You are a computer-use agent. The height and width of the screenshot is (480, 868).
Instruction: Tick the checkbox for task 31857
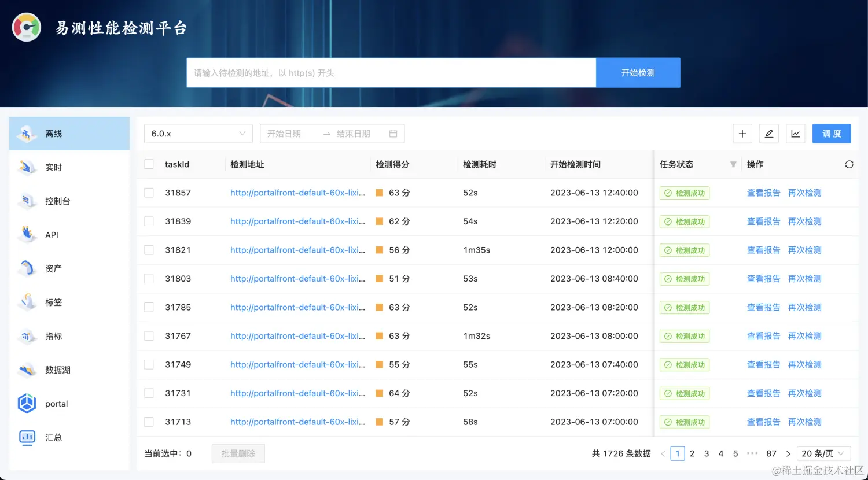149,193
